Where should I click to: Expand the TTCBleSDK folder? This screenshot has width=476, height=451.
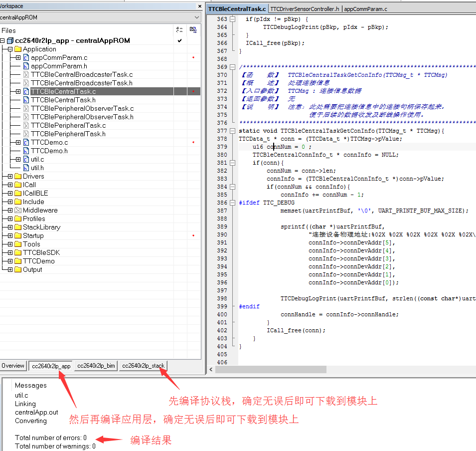(10, 252)
